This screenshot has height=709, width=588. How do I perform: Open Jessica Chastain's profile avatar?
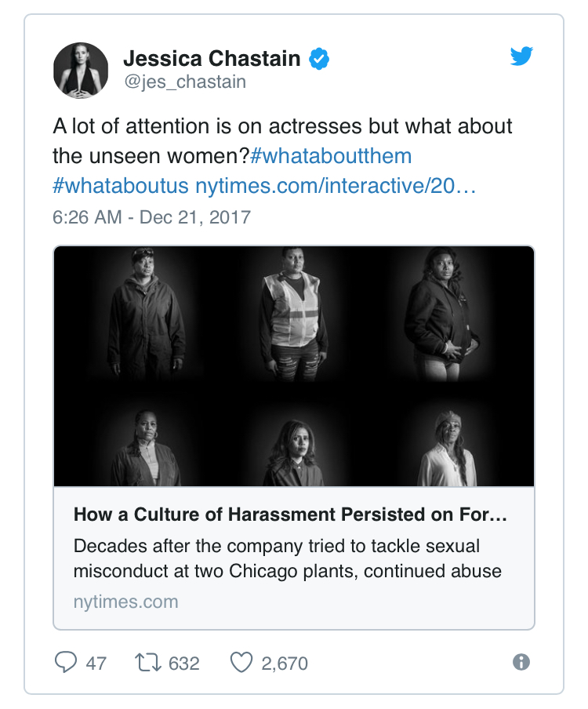81,71
